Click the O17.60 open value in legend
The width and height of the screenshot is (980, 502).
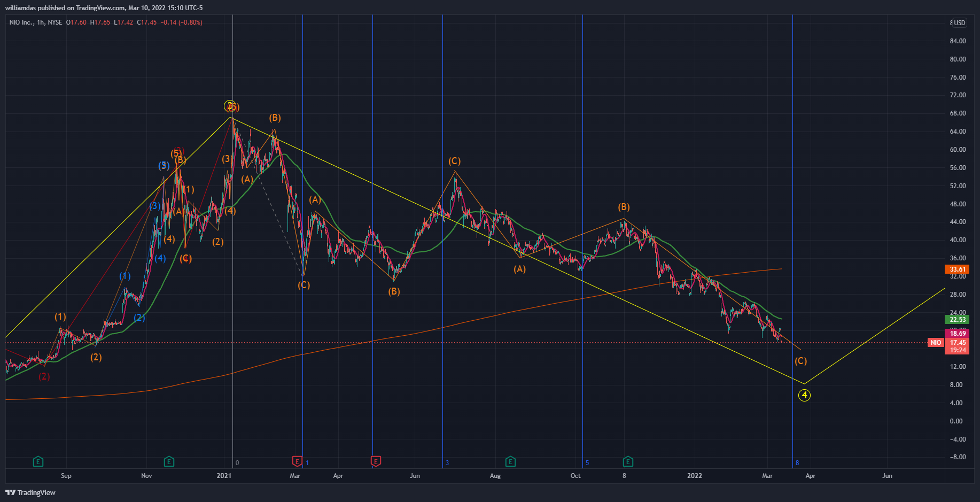click(x=76, y=22)
